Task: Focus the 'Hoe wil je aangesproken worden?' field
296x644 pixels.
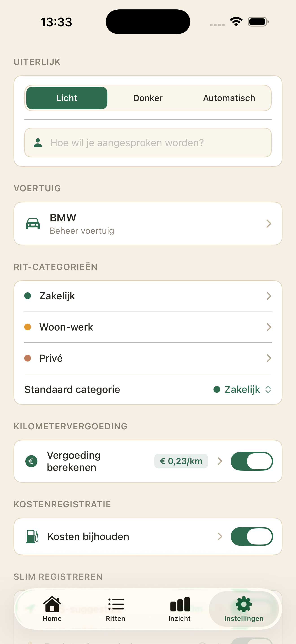Action: [148, 143]
